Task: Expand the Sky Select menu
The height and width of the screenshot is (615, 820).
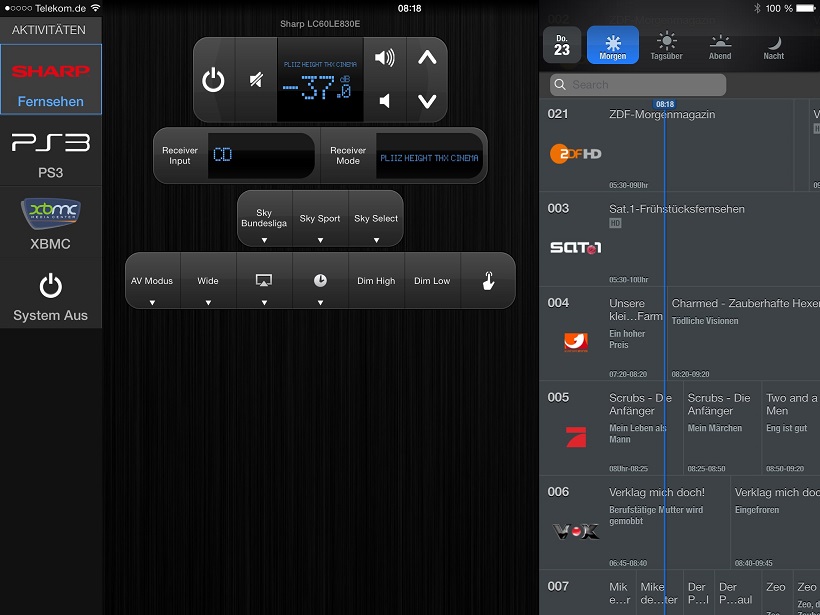Action: point(376,219)
